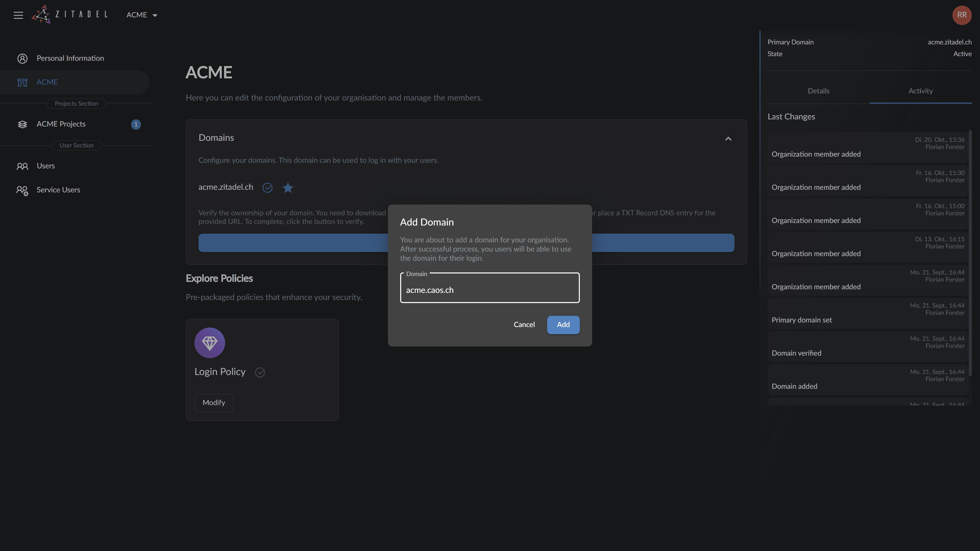The width and height of the screenshot is (980, 551).
Task: Click the ZITADEL logo
Action: click(70, 15)
